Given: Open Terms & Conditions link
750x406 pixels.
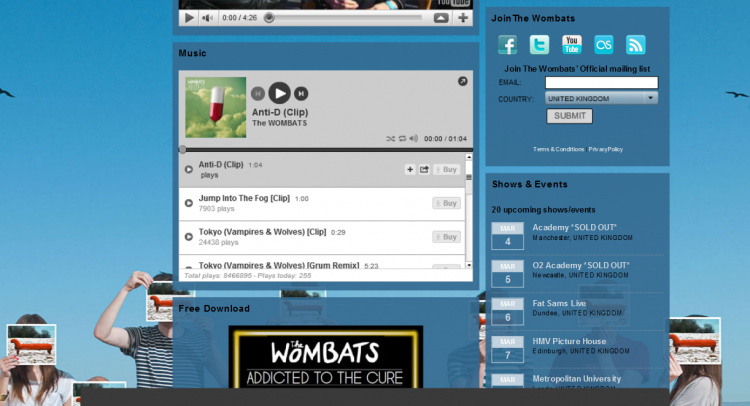Looking at the screenshot, I should (x=559, y=149).
